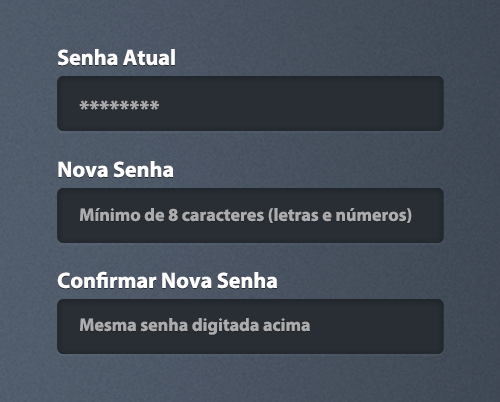Click the 'Confirmar Nova Senha' label text
Screen dimensions: 500x402
(167, 281)
